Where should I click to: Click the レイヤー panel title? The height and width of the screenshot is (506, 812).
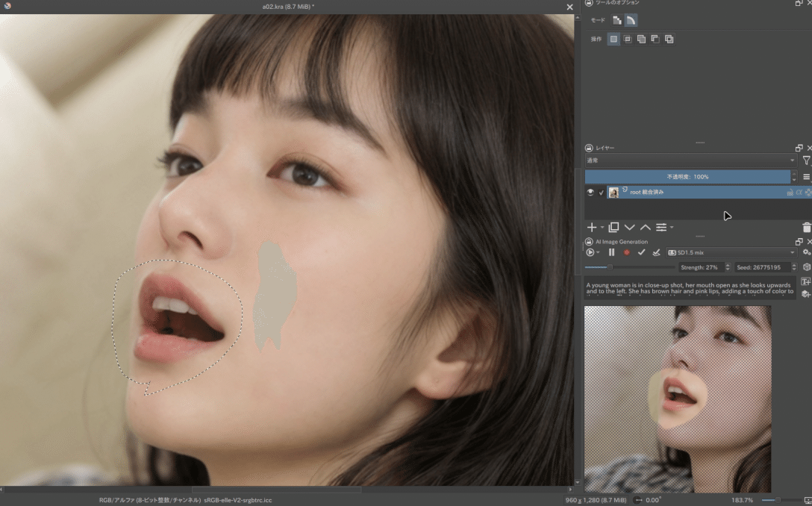(606, 147)
